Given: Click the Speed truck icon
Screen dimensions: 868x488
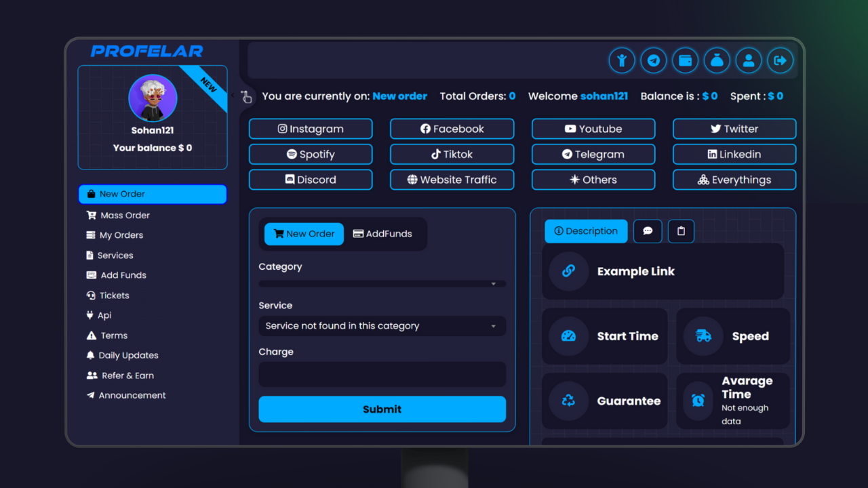Looking at the screenshot, I should pos(703,336).
